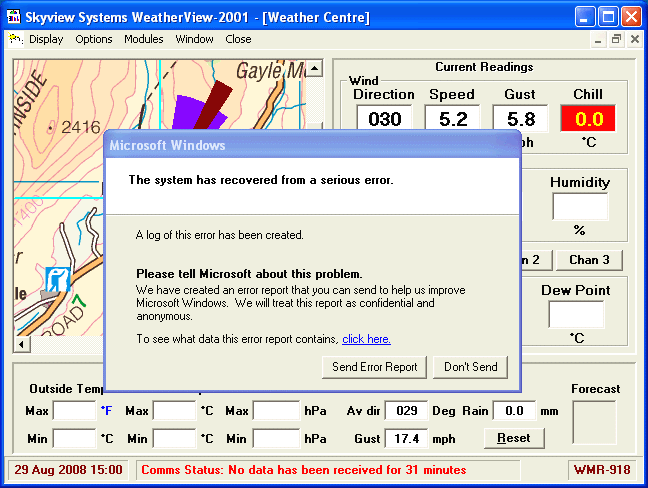Click the Close menu item

click(238, 40)
